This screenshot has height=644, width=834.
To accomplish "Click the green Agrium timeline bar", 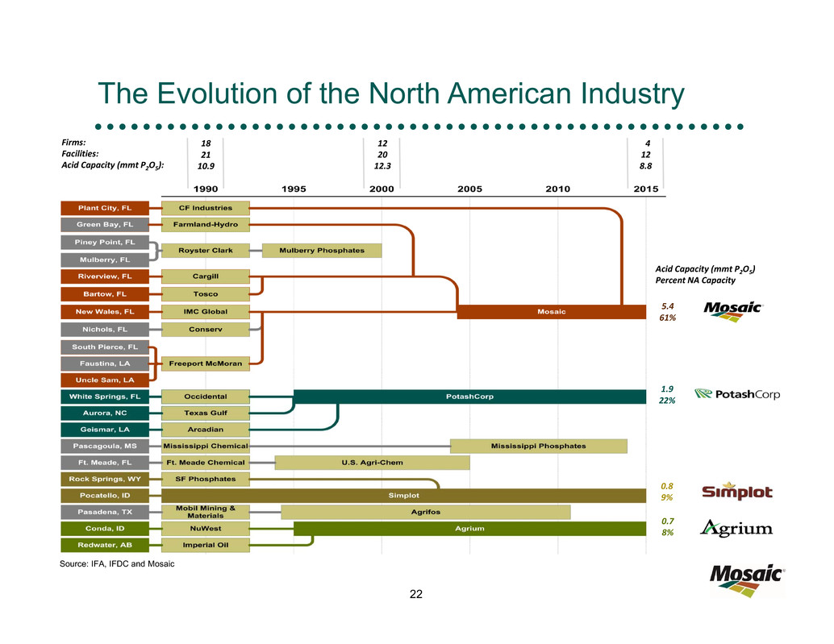I will pyautogui.click(x=469, y=528).
